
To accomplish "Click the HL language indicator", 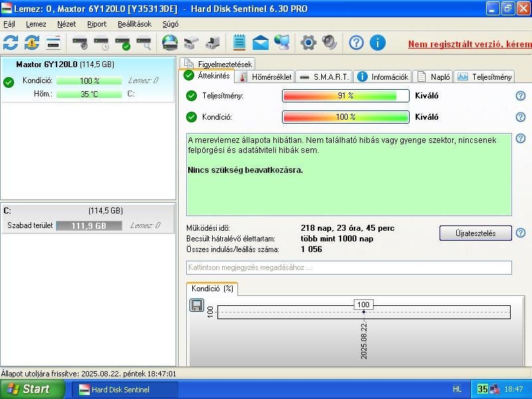I will 457,389.
